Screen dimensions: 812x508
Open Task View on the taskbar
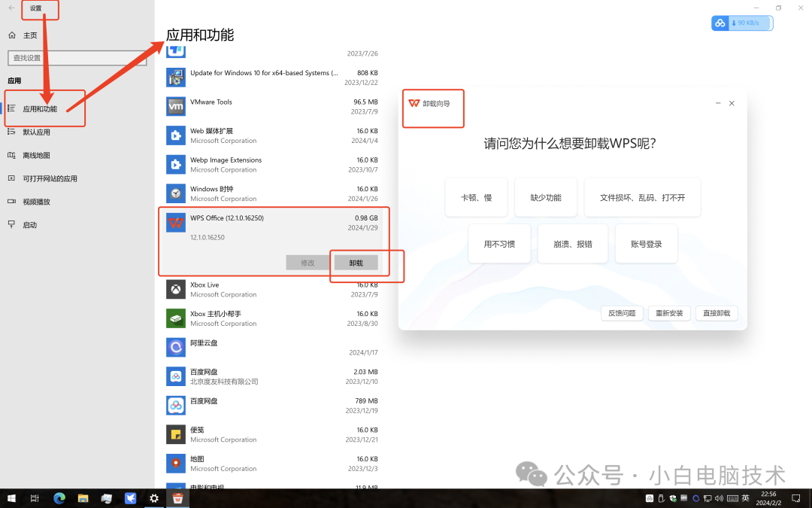(x=35, y=499)
